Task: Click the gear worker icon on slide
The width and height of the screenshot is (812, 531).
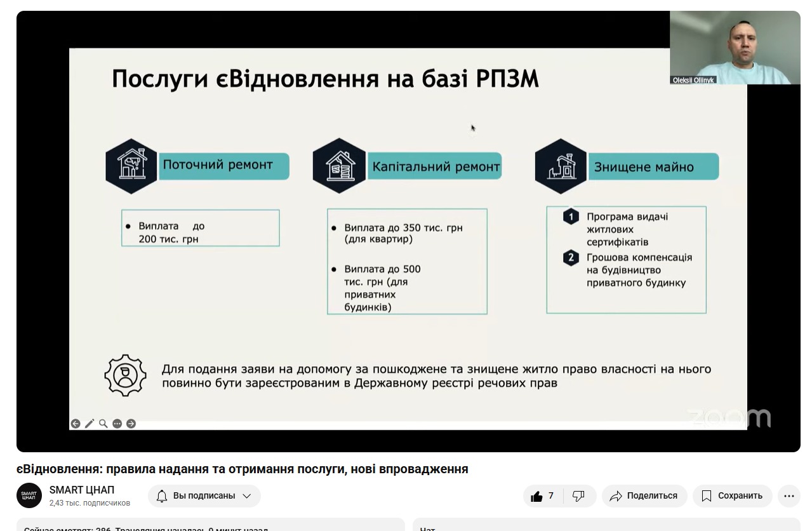Action: [125, 375]
